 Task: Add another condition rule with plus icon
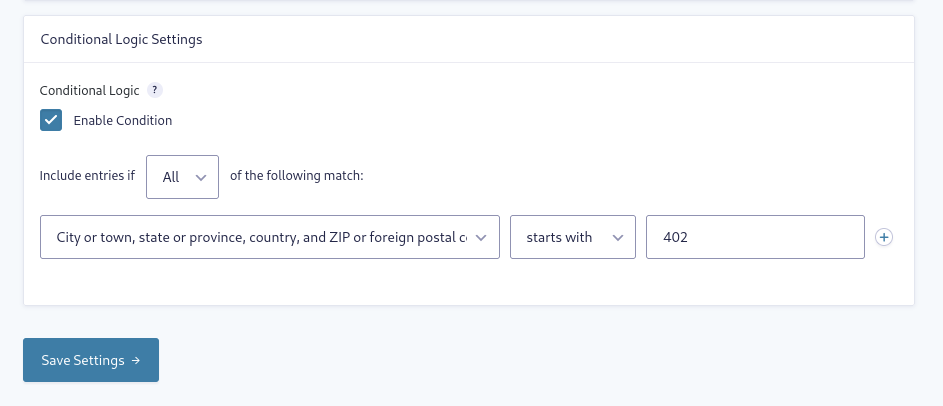tap(883, 237)
